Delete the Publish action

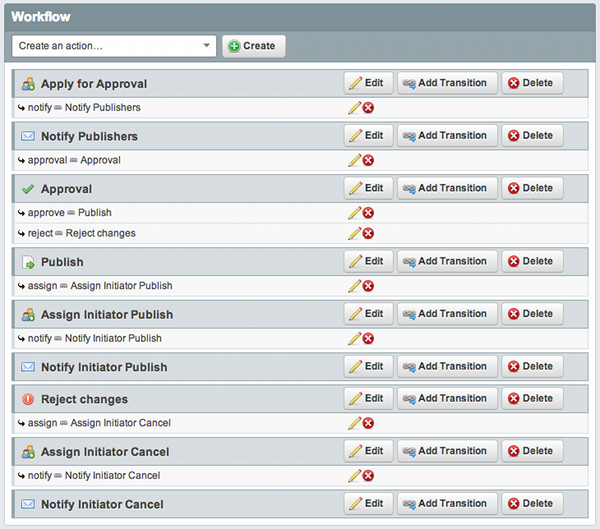click(531, 261)
